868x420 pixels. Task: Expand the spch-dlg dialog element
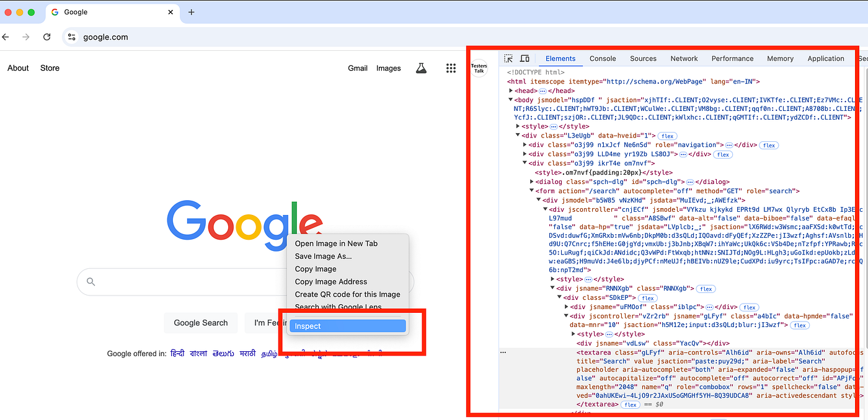click(x=531, y=182)
